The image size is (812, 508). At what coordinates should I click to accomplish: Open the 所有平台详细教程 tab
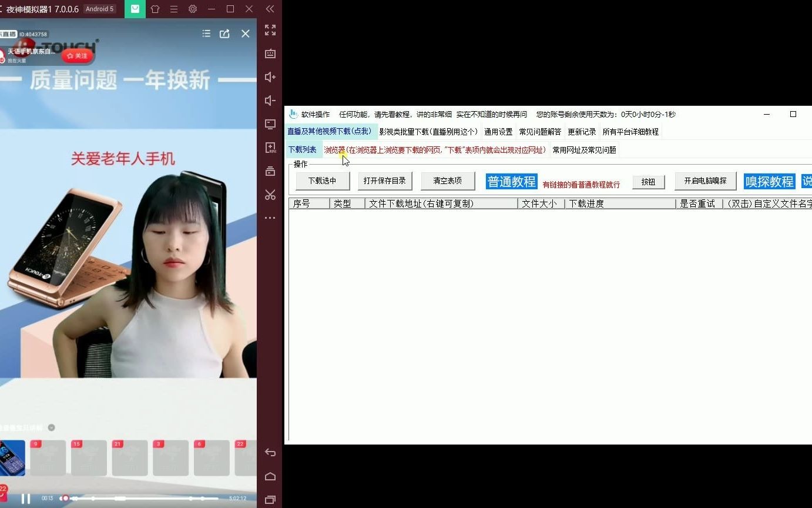(630, 132)
